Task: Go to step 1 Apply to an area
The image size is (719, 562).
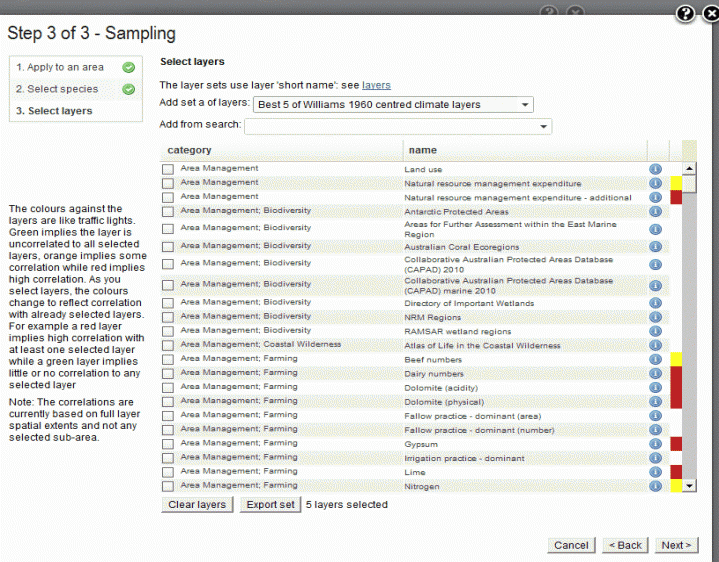Action: [x=60, y=67]
